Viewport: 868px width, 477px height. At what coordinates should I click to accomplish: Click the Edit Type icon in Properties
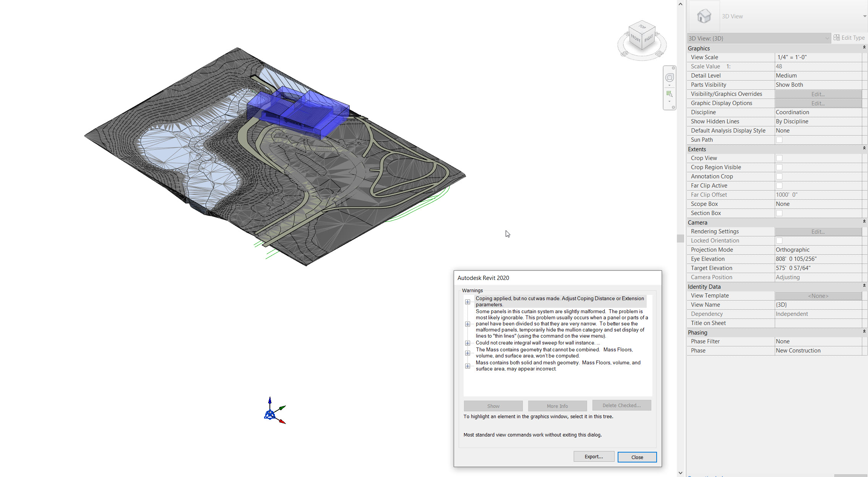click(x=837, y=37)
